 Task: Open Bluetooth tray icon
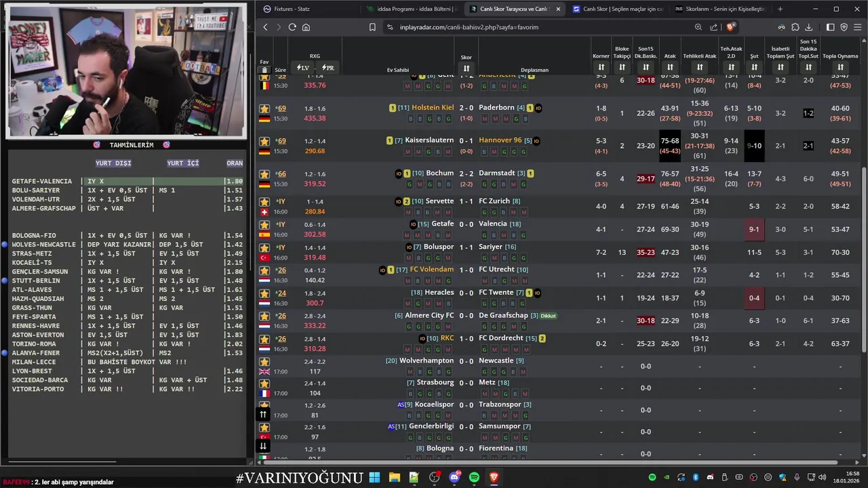[x=695, y=477]
